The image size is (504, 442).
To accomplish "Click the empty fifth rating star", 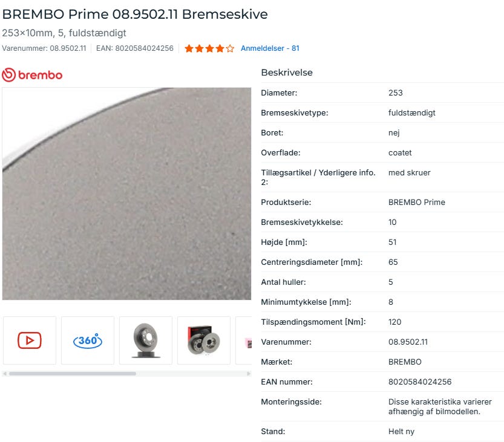I will pyautogui.click(x=230, y=48).
